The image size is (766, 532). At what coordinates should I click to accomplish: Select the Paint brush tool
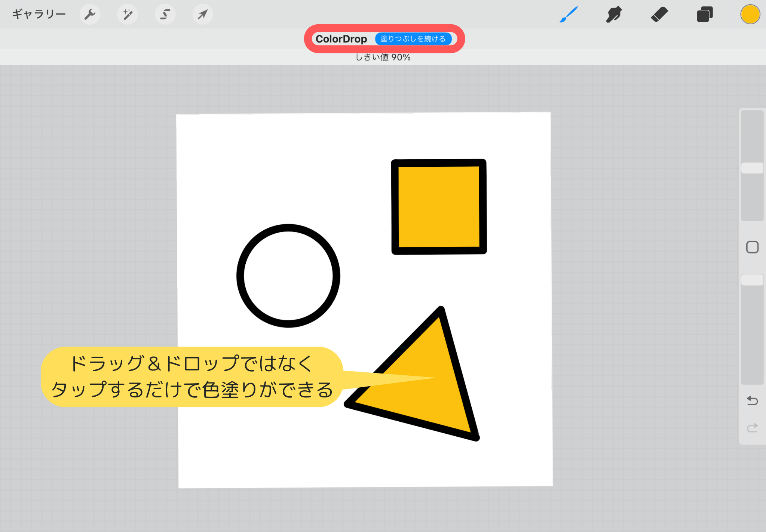tap(569, 15)
